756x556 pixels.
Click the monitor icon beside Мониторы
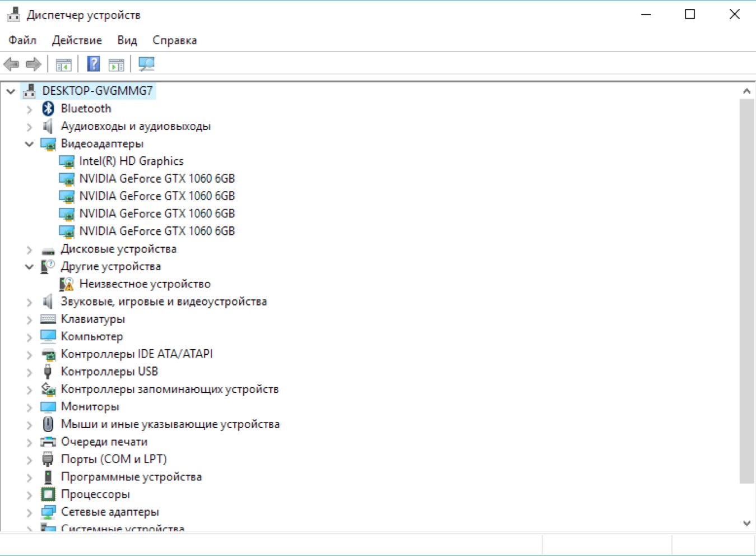point(48,407)
